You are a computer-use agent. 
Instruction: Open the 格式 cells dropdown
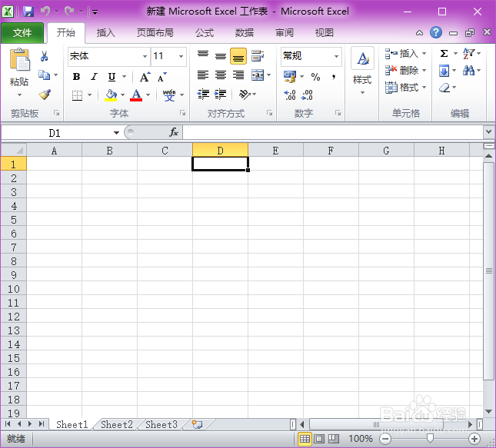click(424, 87)
